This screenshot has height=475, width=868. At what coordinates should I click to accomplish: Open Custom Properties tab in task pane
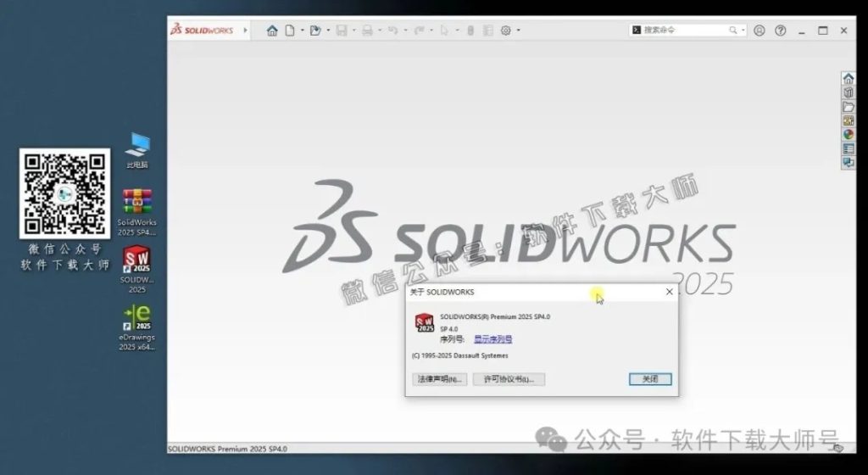(x=848, y=148)
